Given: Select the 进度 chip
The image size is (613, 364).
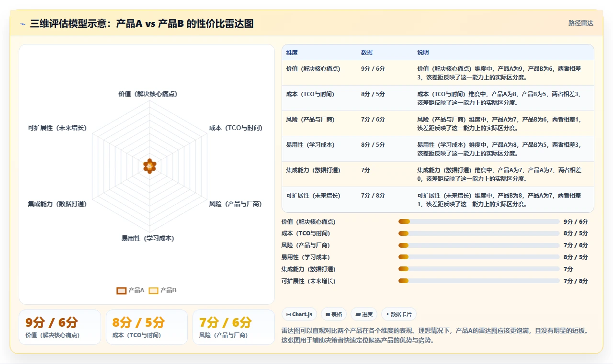Looking at the screenshot, I should pyautogui.click(x=364, y=314).
